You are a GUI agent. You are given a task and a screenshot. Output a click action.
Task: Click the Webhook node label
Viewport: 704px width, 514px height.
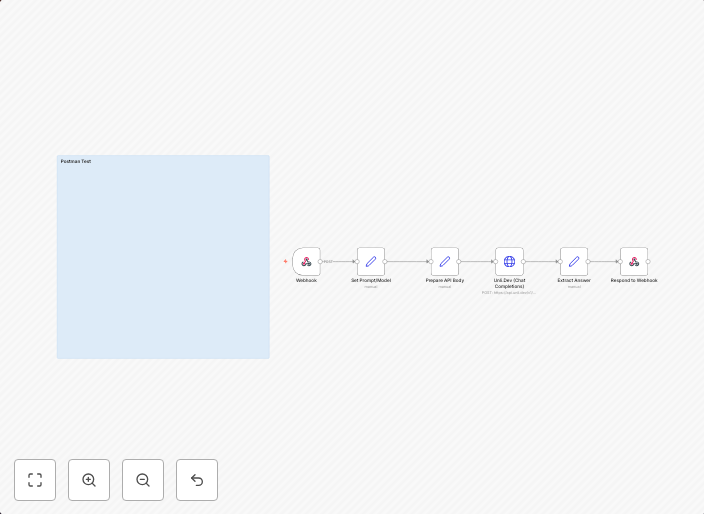pyautogui.click(x=306, y=280)
